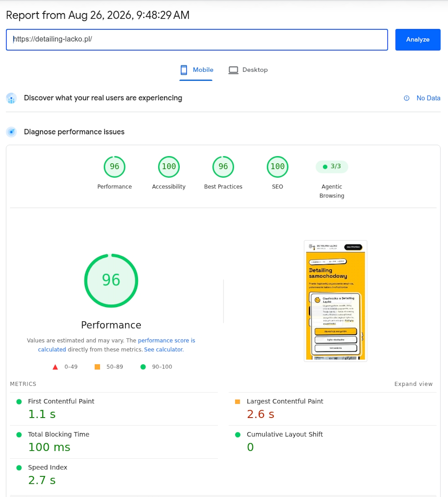Click the Accessibility label under the gauge
The height and width of the screenshot is (497, 448).
click(169, 187)
